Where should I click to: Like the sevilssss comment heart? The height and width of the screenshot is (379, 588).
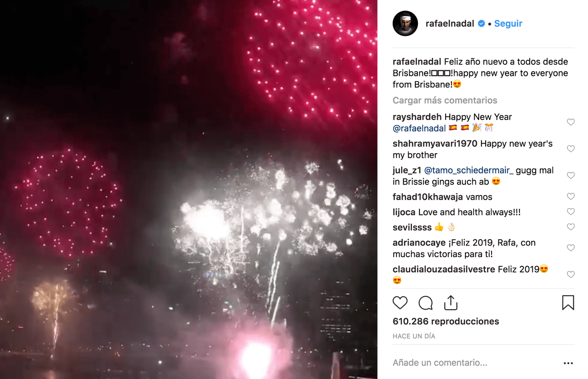coord(571,227)
